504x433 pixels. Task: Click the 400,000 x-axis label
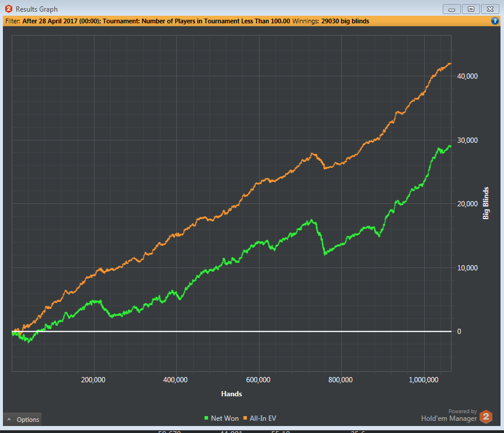tap(176, 380)
